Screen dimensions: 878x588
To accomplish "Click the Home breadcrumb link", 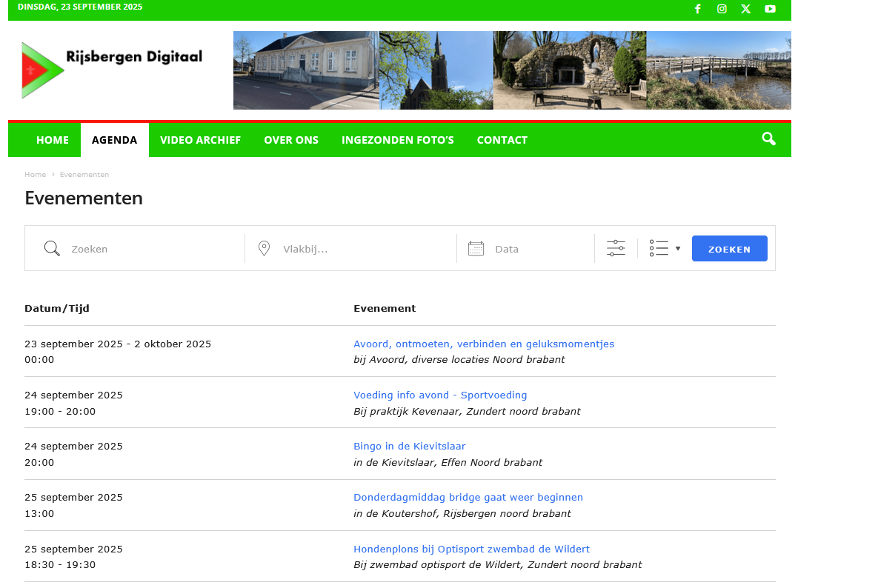I will point(35,175).
